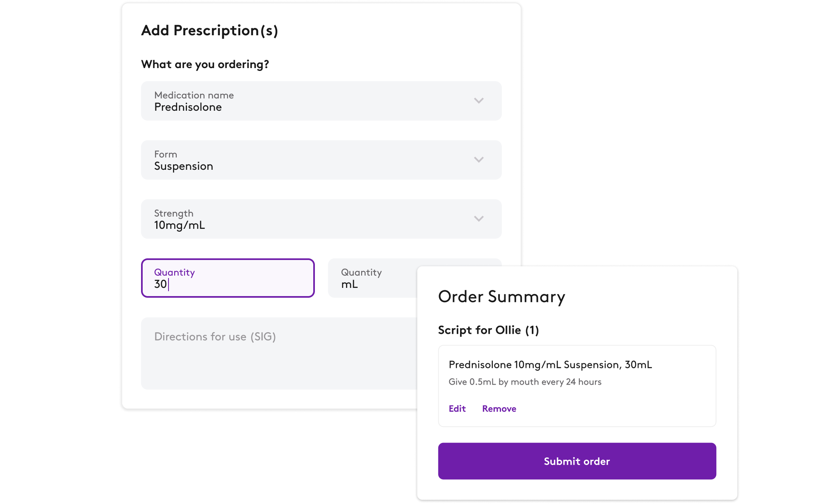
Task: Open the Medication name dropdown
Action: click(x=321, y=101)
